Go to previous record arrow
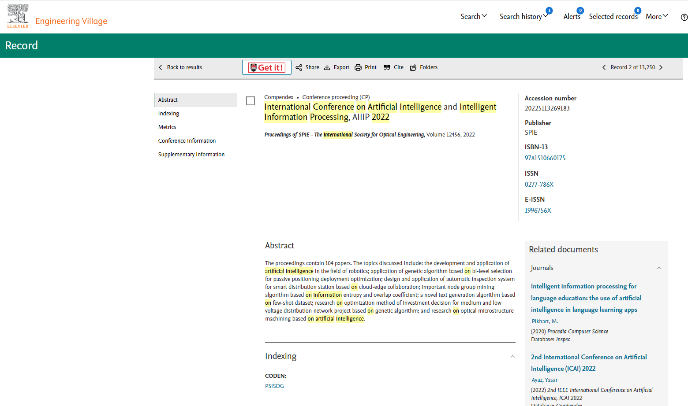Viewport: 688px width, 406px height. [604, 67]
